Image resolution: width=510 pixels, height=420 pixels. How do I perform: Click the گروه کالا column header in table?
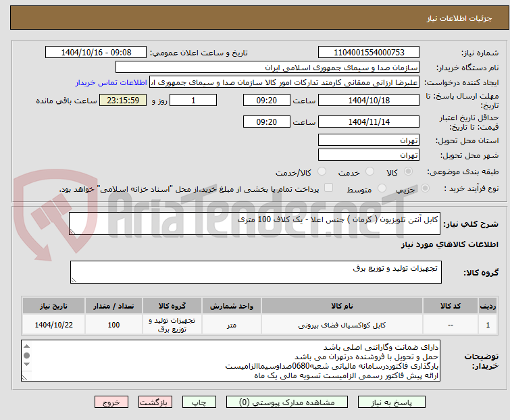(172, 306)
